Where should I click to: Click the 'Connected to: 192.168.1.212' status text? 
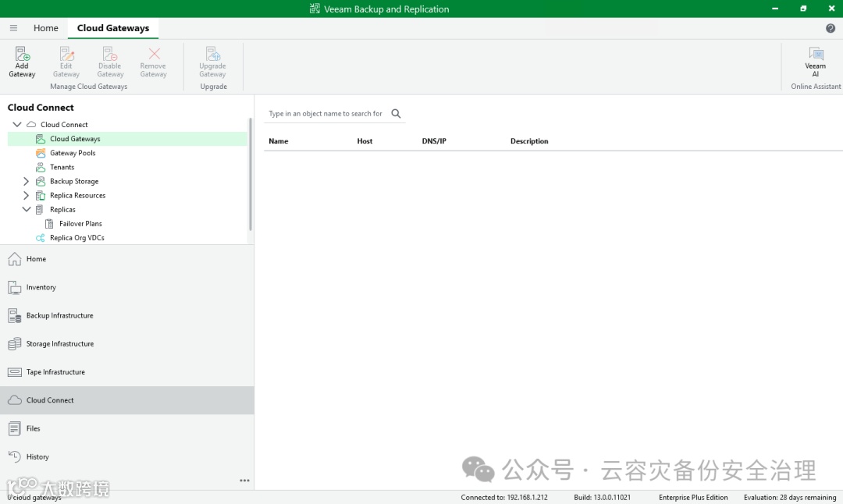coord(503,498)
